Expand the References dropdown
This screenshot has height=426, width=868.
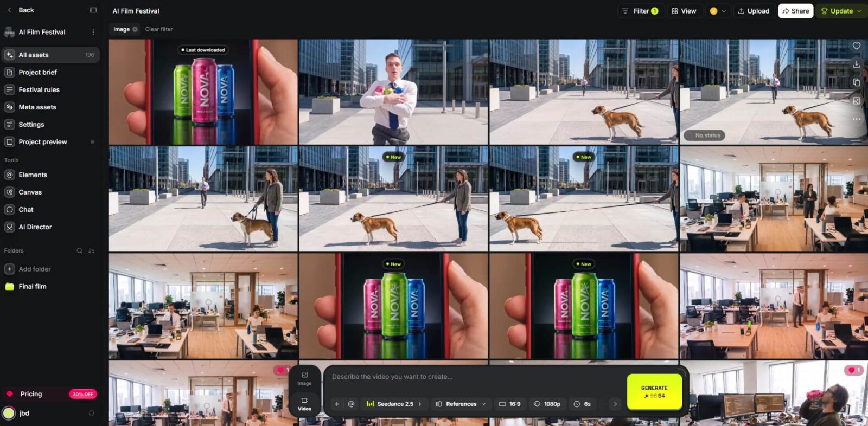point(461,404)
